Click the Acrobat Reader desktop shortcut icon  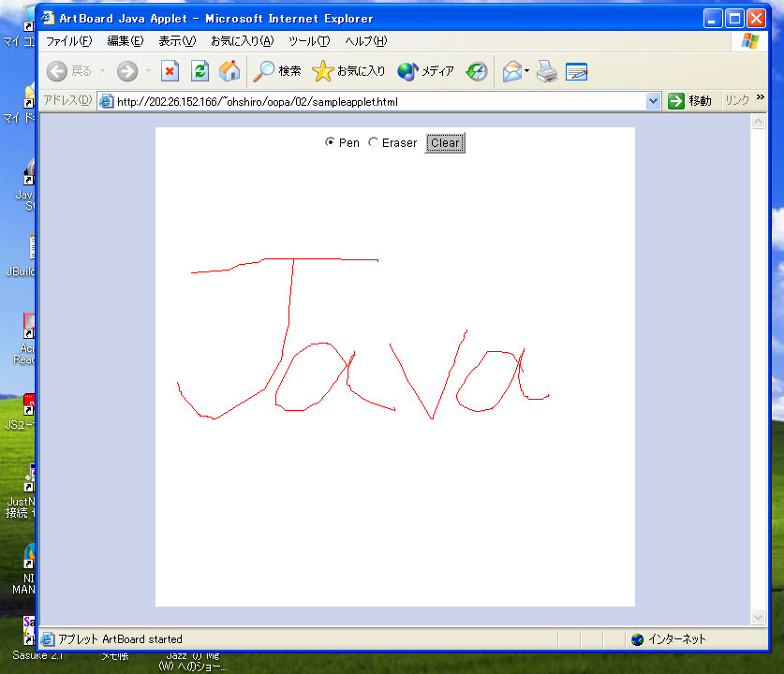29,325
